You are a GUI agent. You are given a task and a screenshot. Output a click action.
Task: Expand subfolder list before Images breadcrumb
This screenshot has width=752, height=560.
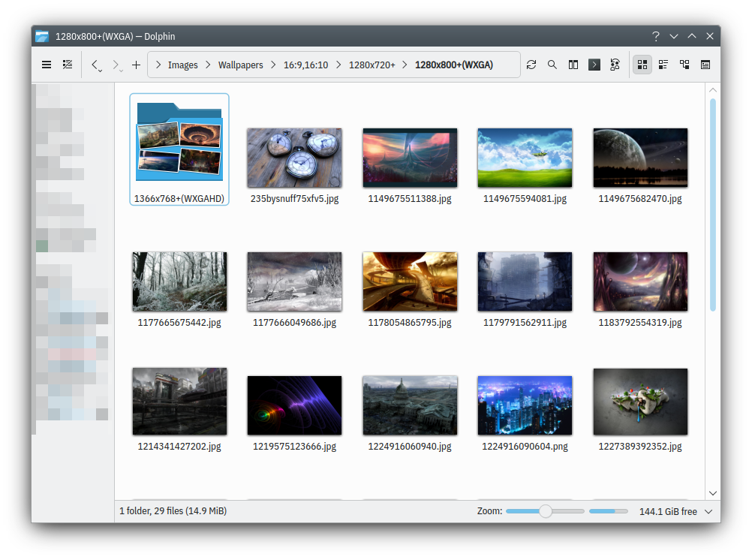(x=158, y=65)
